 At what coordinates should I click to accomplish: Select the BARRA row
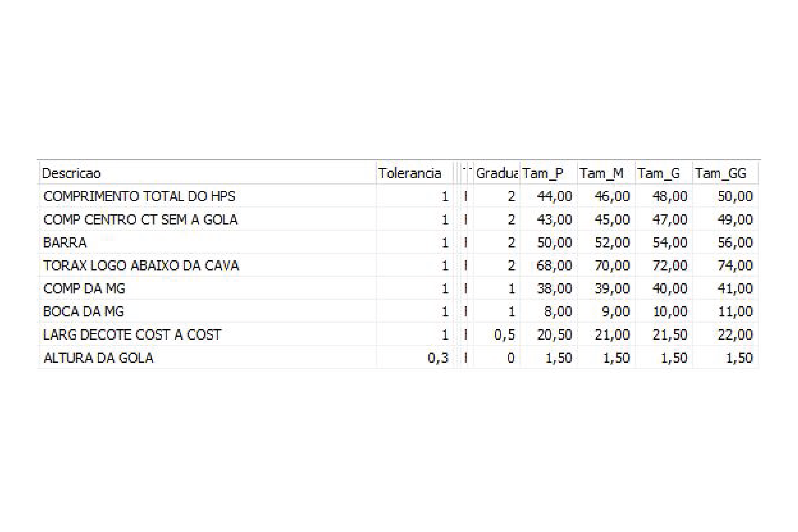click(x=399, y=242)
